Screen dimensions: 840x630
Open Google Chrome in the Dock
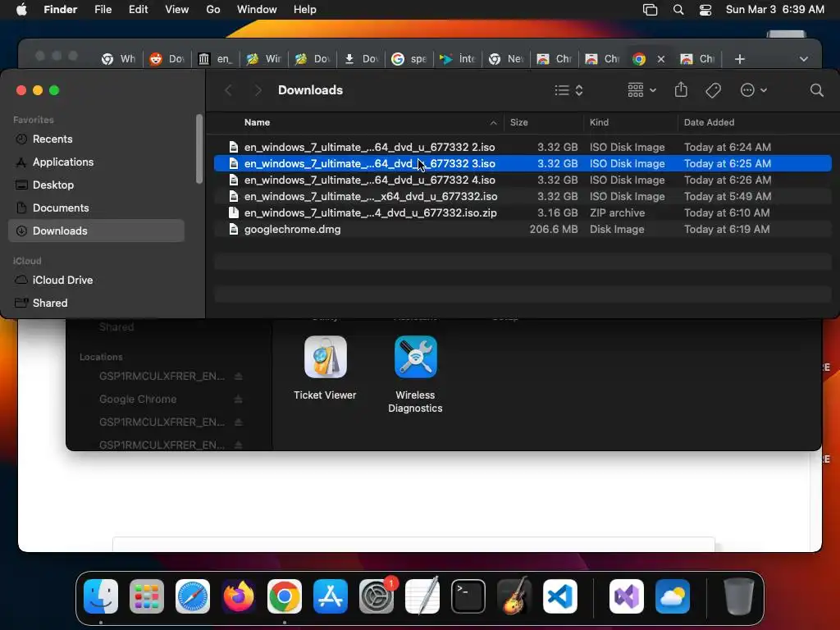click(285, 596)
